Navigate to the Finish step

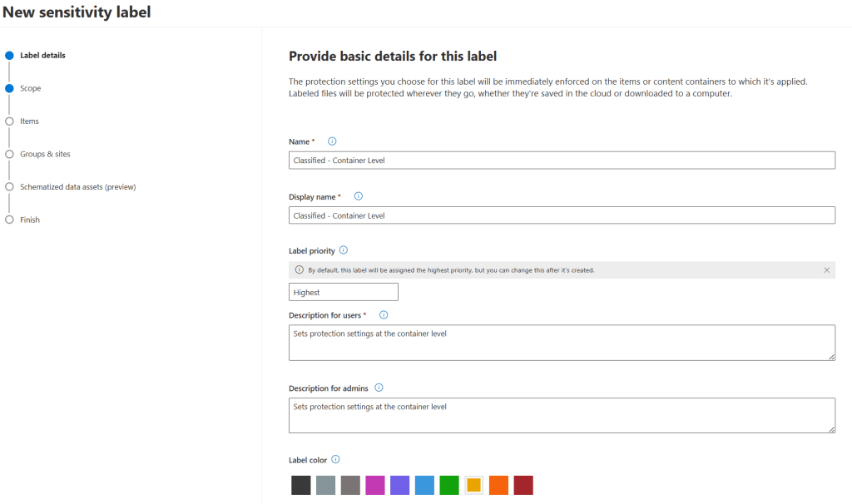[x=30, y=220]
